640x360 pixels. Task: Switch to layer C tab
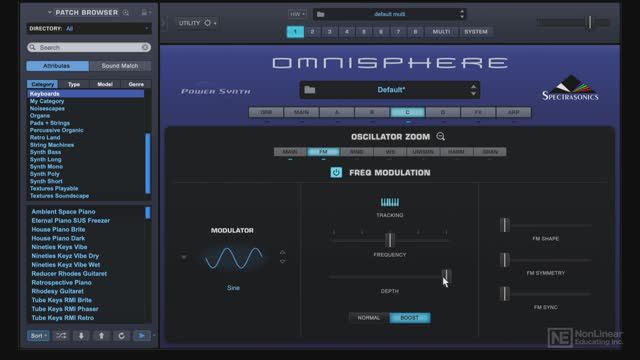tap(407, 112)
